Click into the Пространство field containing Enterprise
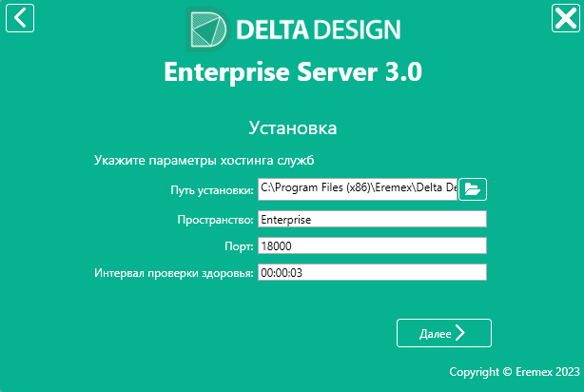Image resolution: width=584 pixels, height=392 pixels. point(372,219)
